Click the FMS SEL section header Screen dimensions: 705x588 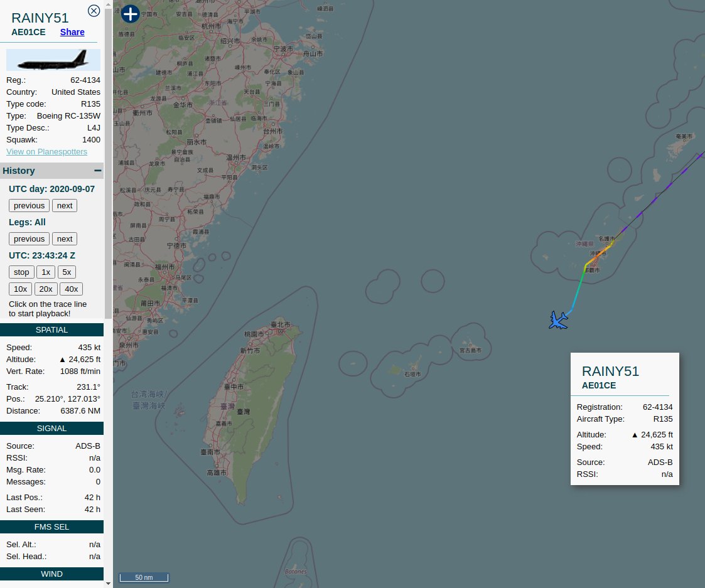coord(51,527)
